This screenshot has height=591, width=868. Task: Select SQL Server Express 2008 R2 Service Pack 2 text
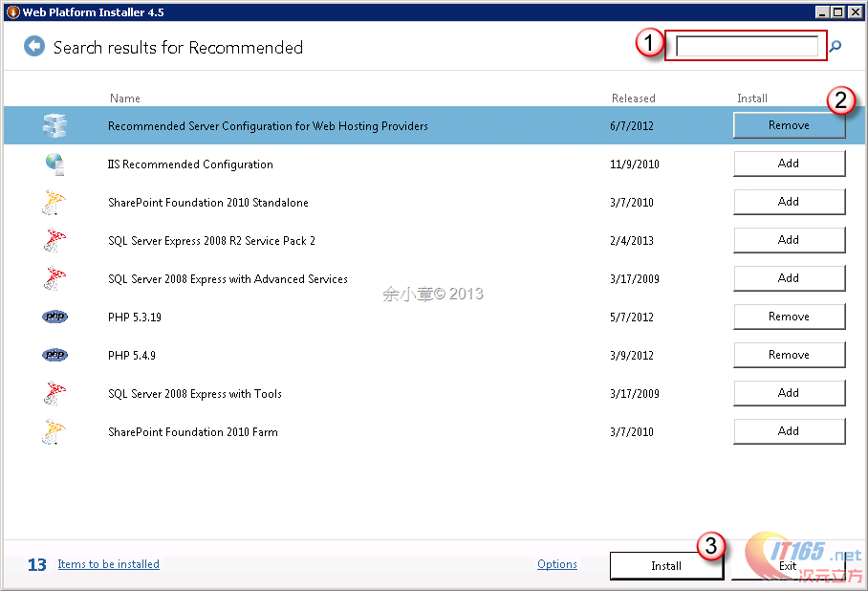(x=211, y=240)
